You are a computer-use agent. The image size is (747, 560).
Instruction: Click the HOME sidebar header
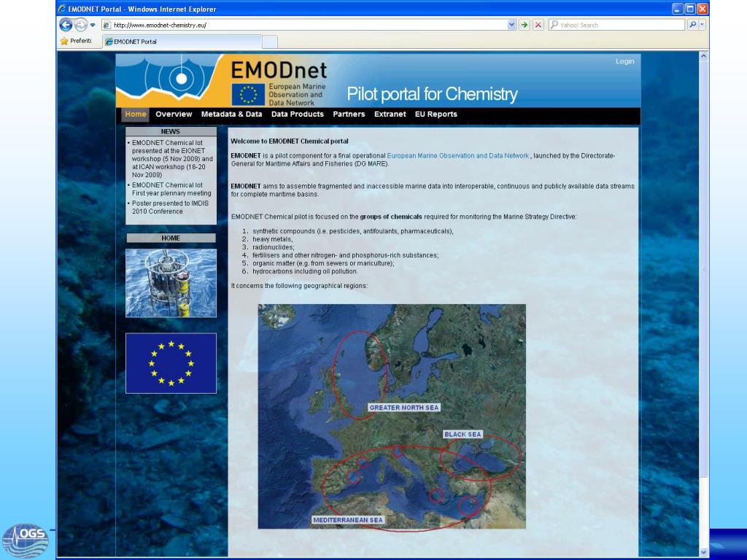pyautogui.click(x=171, y=238)
